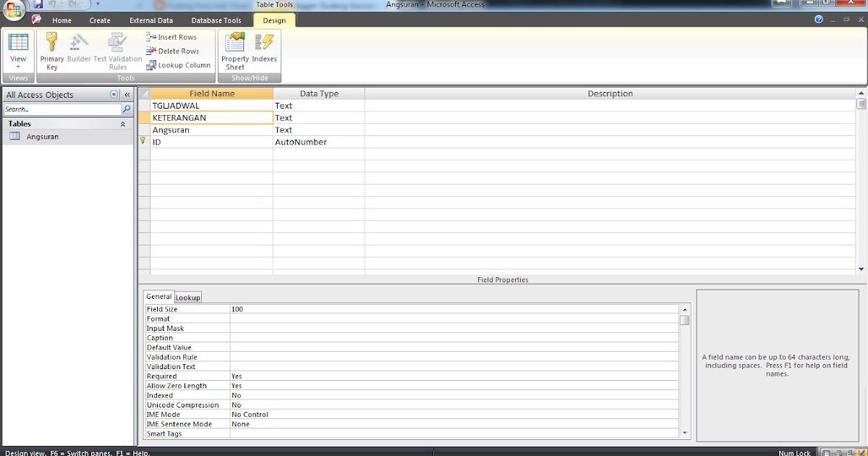868x456 pixels.
Task: Open the Database Tools ribbon tab
Action: coord(216,20)
